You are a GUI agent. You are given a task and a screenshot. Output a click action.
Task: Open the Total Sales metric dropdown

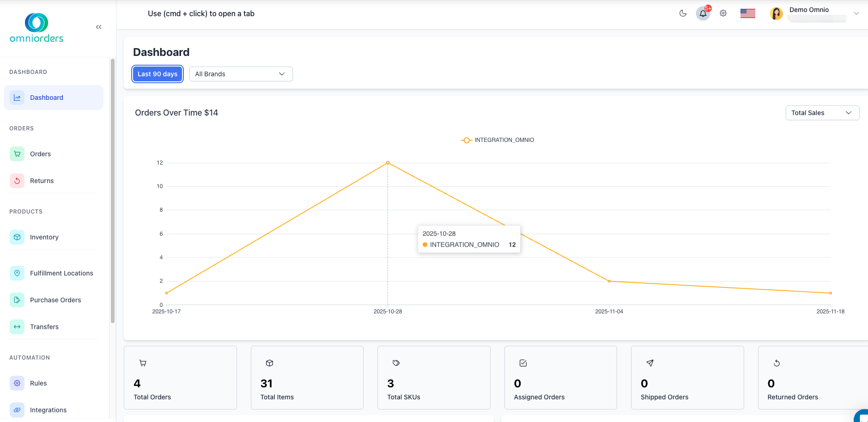822,112
